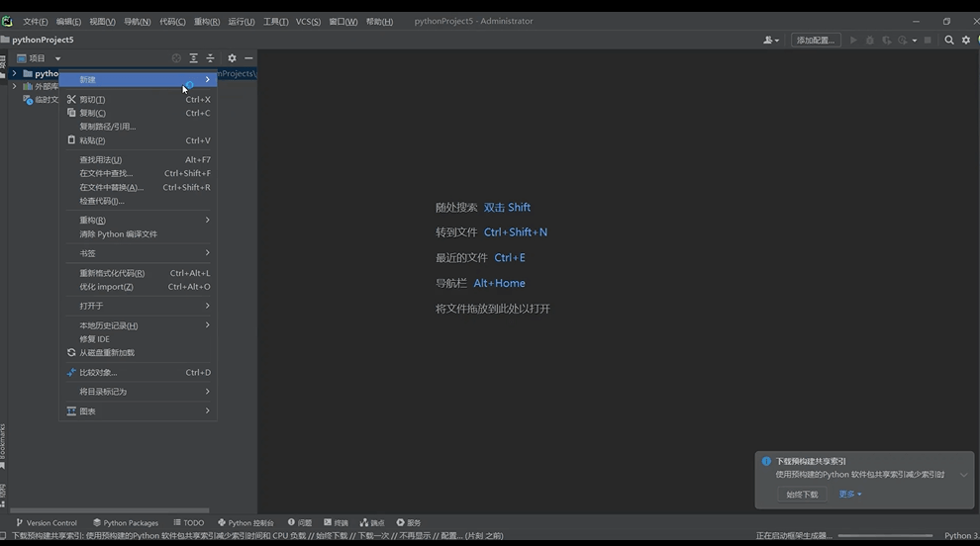980x546 pixels.
Task: Click the 添加配置 button
Action: pos(816,41)
